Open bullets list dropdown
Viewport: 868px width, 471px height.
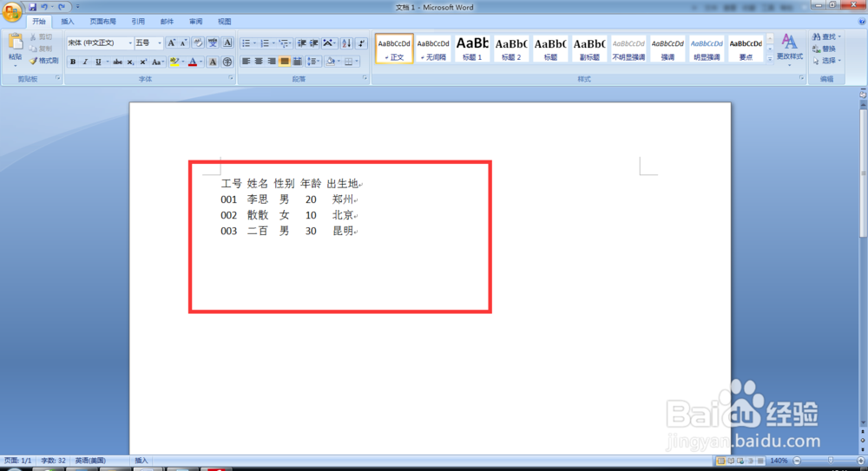254,43
